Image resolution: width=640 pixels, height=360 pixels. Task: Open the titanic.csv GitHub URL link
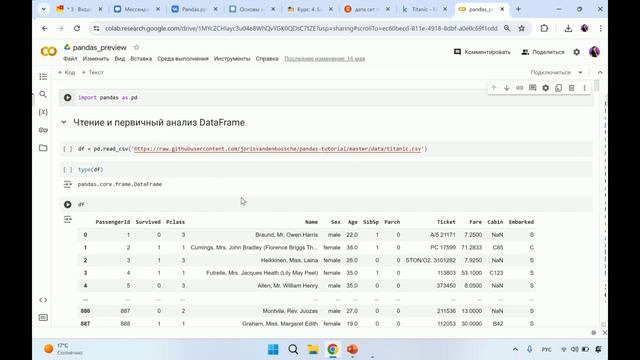point(278,149)
